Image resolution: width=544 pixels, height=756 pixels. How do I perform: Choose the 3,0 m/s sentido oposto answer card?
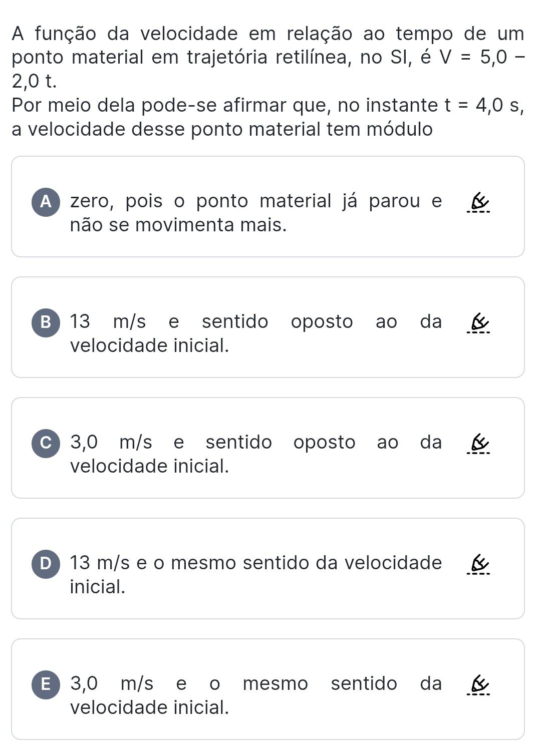point(268,448)
